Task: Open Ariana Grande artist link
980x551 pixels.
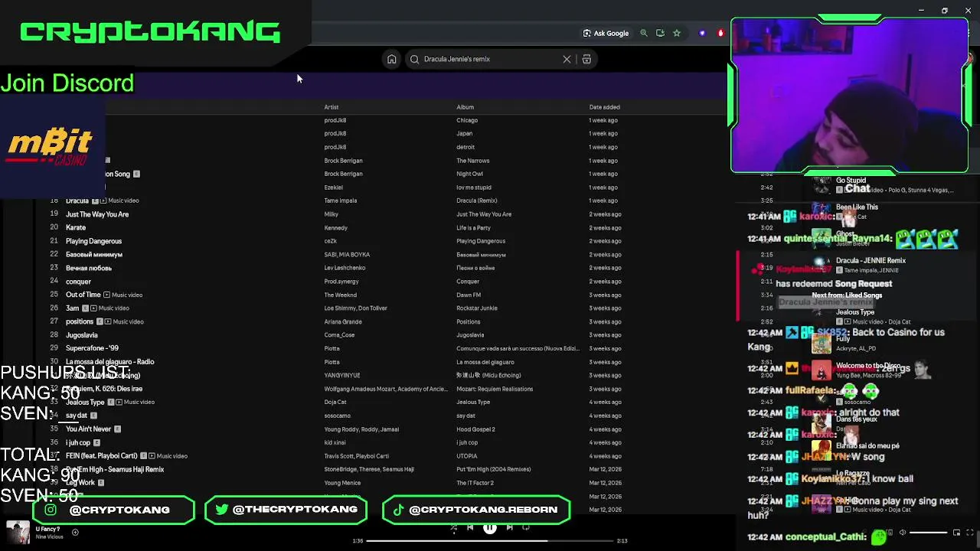Action: tap(342, 321)
